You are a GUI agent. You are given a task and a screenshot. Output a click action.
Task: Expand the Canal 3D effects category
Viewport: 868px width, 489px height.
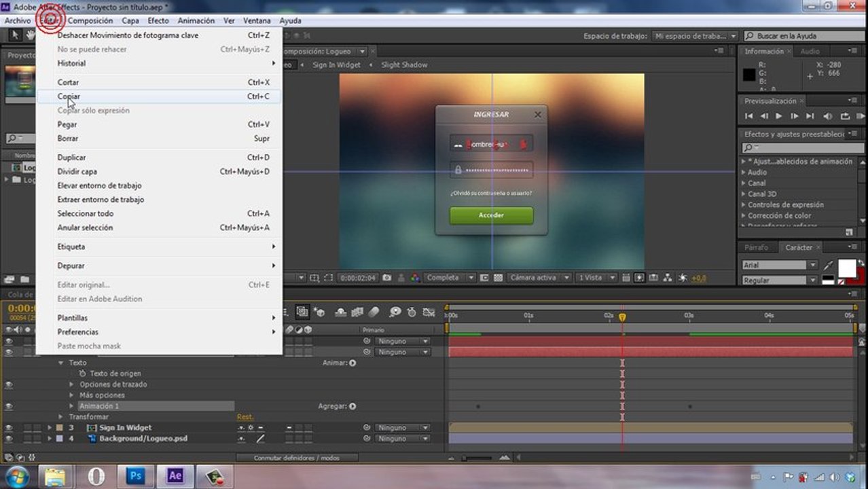pyautogui.click(x=744, y=194)
